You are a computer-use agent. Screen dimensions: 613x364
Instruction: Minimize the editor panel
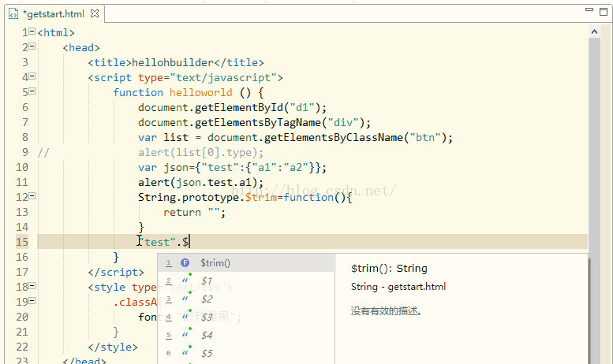[589, 9]
